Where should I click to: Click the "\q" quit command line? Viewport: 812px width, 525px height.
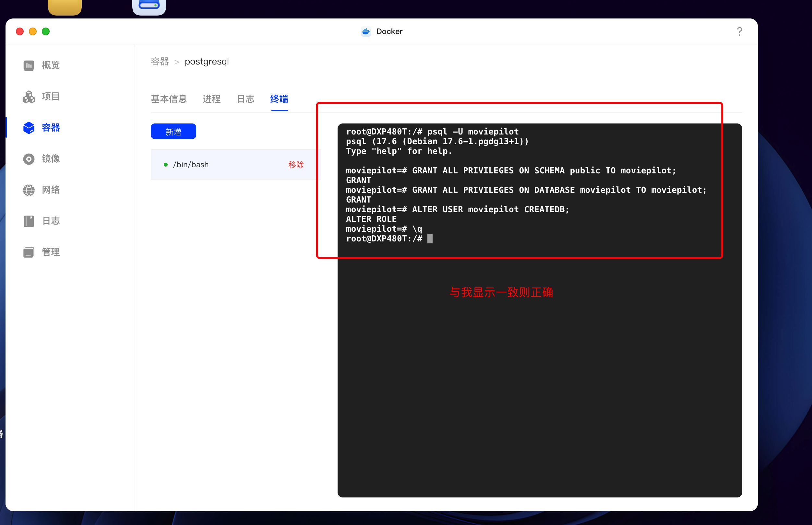click(384, 229)
